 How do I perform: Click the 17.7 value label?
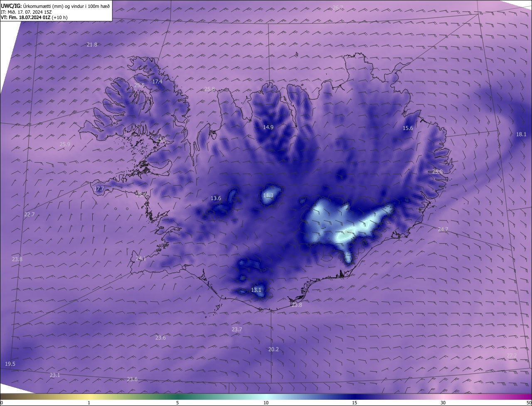(99, 189)
